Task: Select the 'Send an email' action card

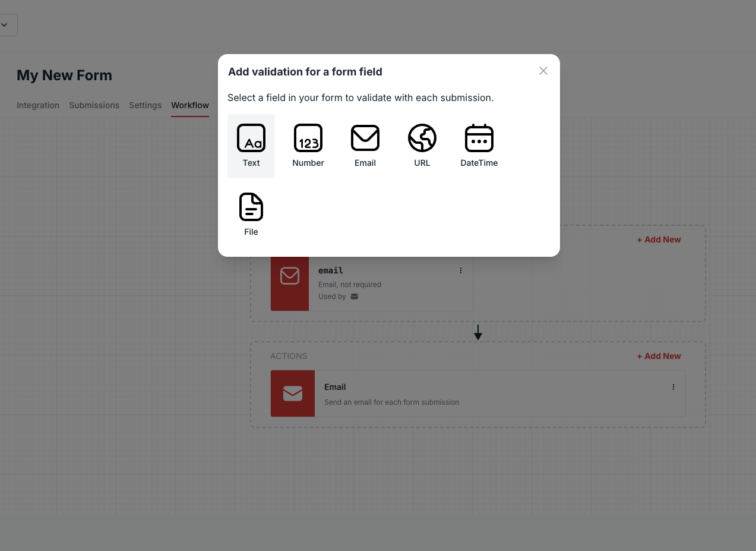Action: pyautogui.click(x=475, y=393)
